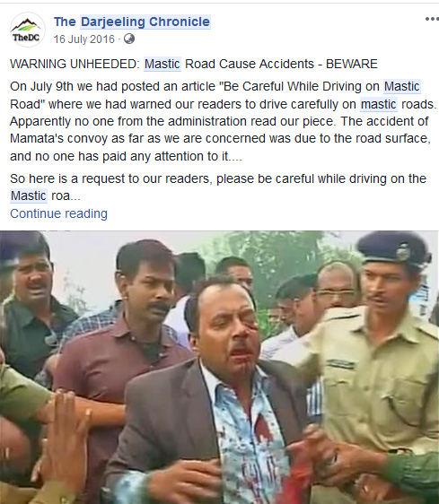The height and width of the screenshot is (504, 439).
Task: Click the globe public audience icon
Action: click(129, 39)
